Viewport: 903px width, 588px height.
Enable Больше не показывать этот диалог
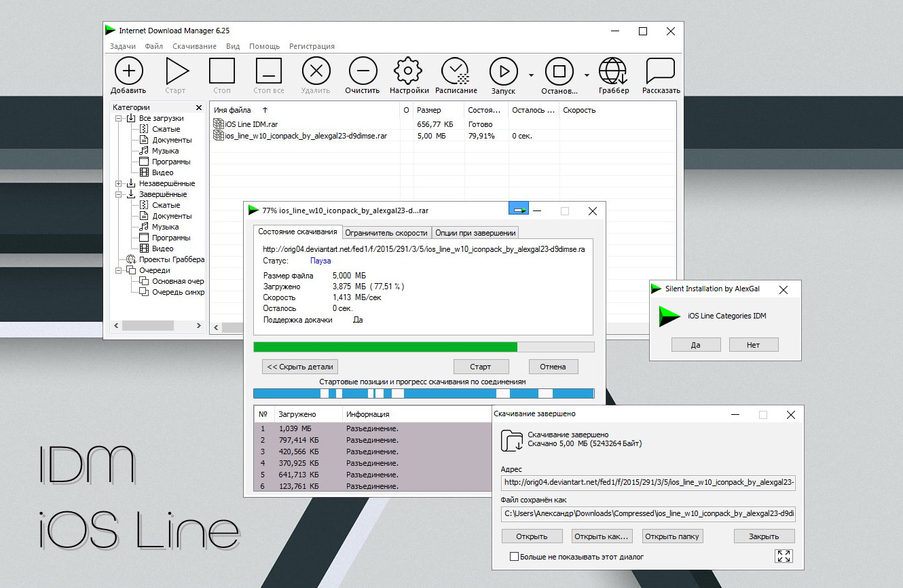(514, 556)
